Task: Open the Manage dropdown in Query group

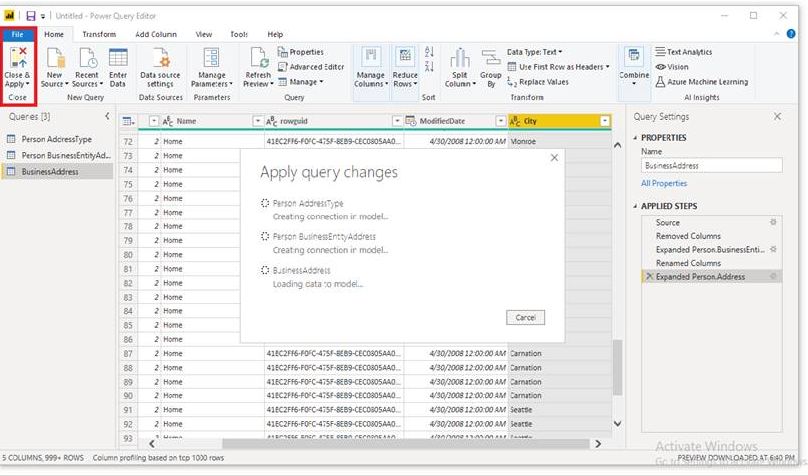Action: point(301,82)
